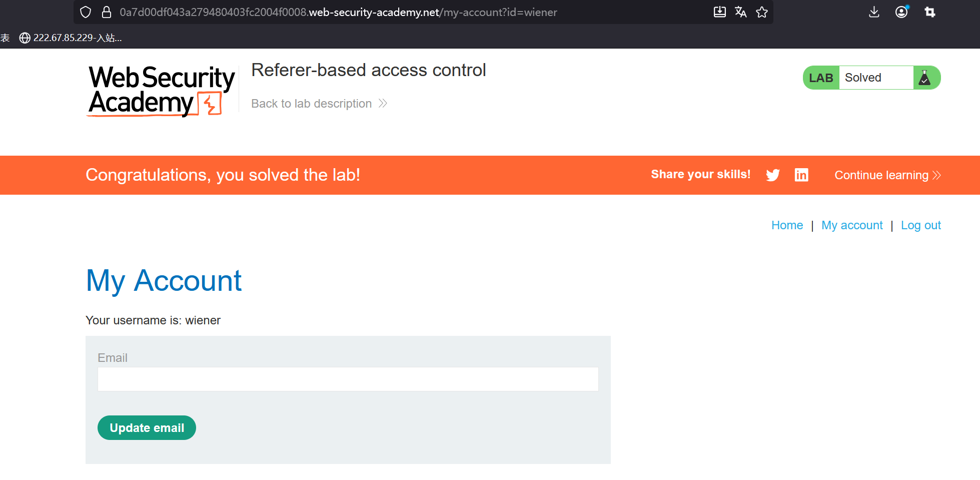Share on LinkedIn via its icon

pyautogui.click(x=801, y=175)
